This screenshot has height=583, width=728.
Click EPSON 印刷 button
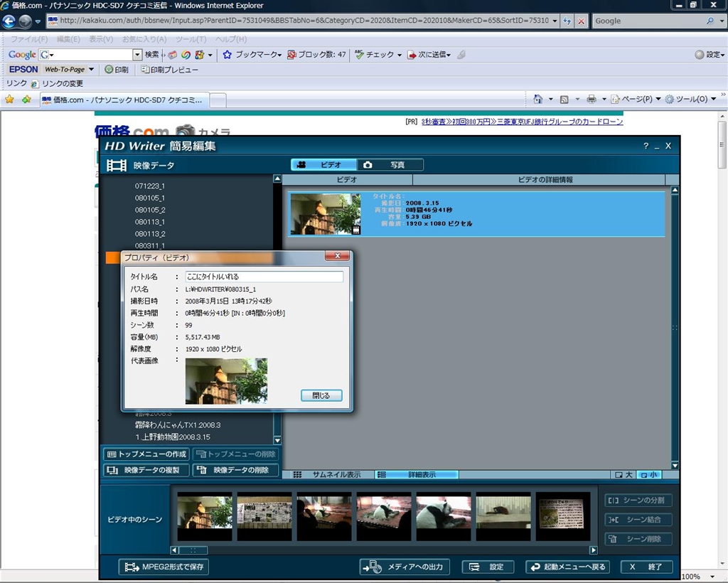[117, 70]
